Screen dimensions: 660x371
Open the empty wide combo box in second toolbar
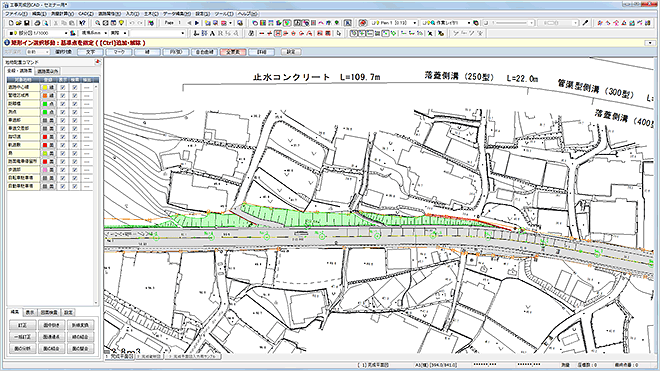[x=157, y=33]
